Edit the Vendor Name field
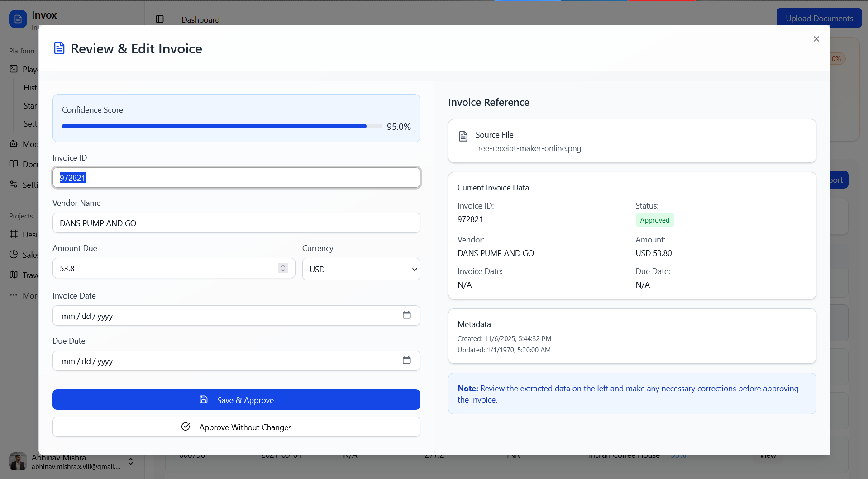The width and height of the screenshot is (868, 479). click(236, 223)
